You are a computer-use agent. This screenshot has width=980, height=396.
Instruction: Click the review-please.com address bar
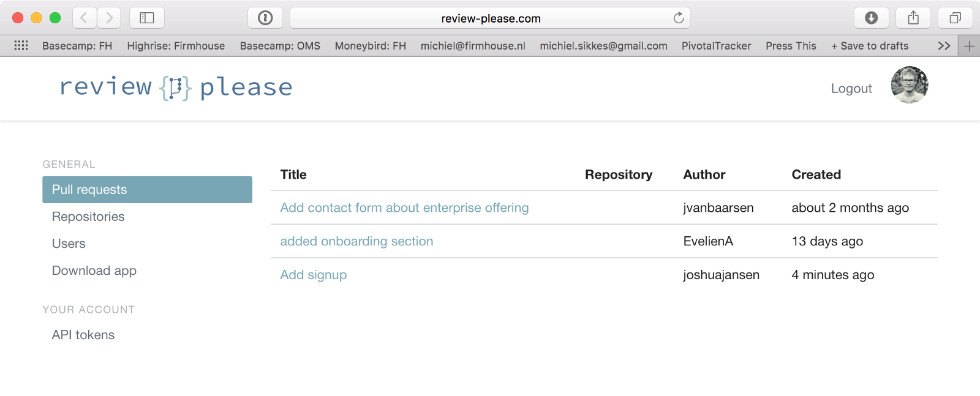(490, 18)
